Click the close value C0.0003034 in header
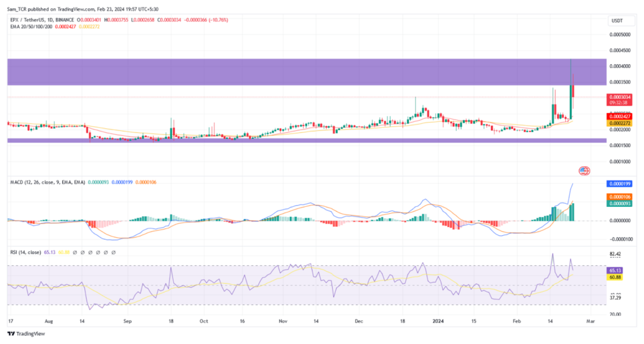The image size is (644, 344). [x=169, y=19]
